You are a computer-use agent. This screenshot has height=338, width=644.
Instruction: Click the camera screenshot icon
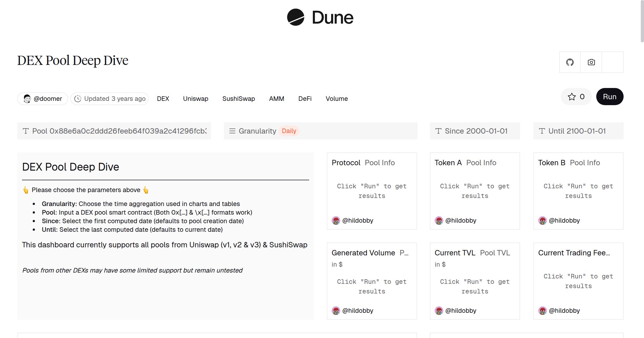(591, 62)
